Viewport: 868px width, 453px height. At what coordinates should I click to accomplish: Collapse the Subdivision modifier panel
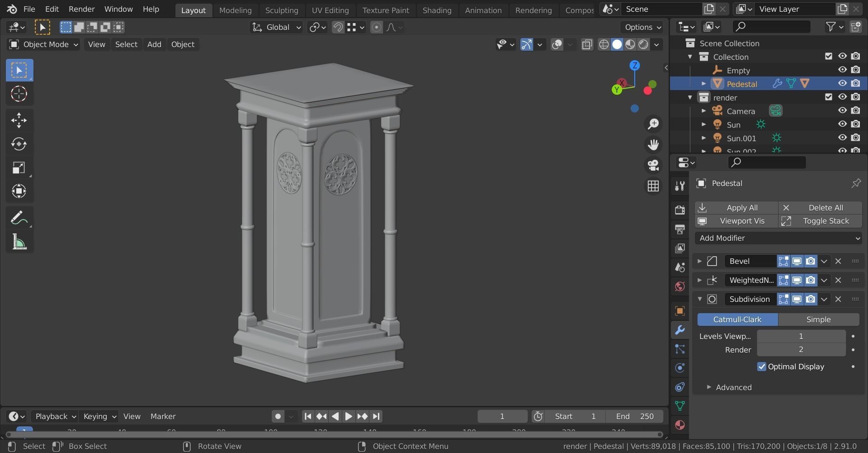tap(699, 299)
